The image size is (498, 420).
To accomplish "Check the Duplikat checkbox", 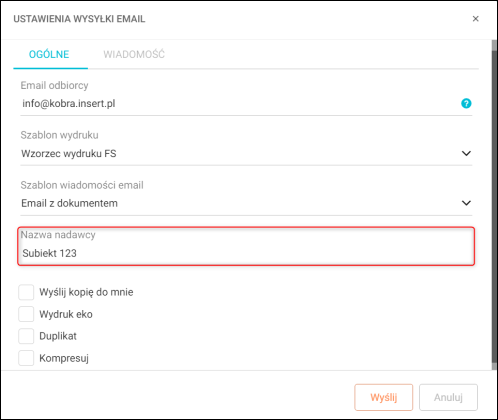I will pyautogui.click(x=26, y=336).
